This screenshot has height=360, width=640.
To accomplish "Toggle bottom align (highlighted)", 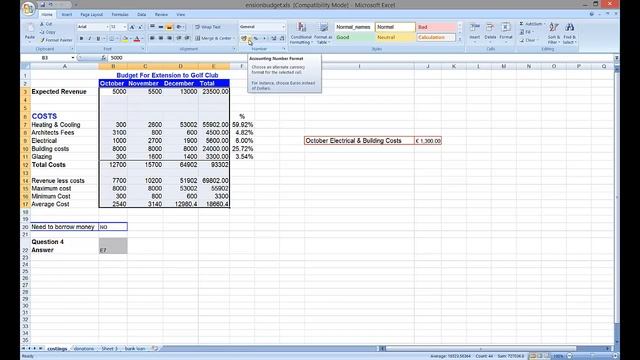I will (169, 27).
